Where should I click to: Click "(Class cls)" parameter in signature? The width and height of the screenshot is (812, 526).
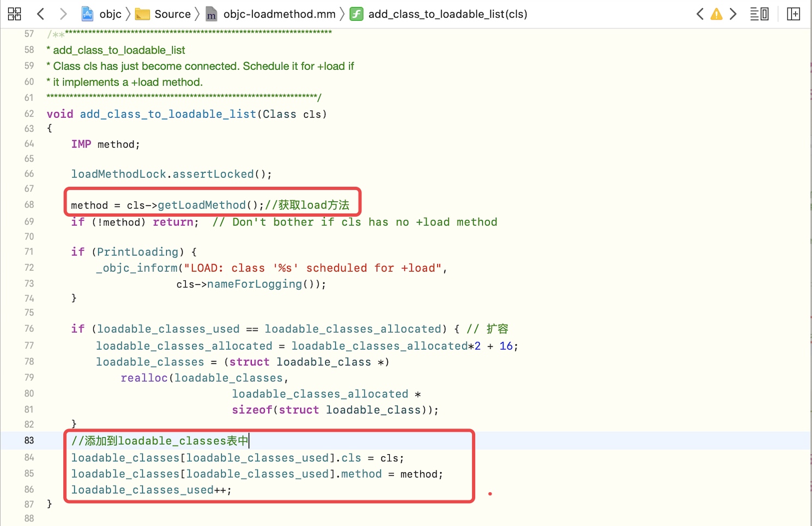292,114
